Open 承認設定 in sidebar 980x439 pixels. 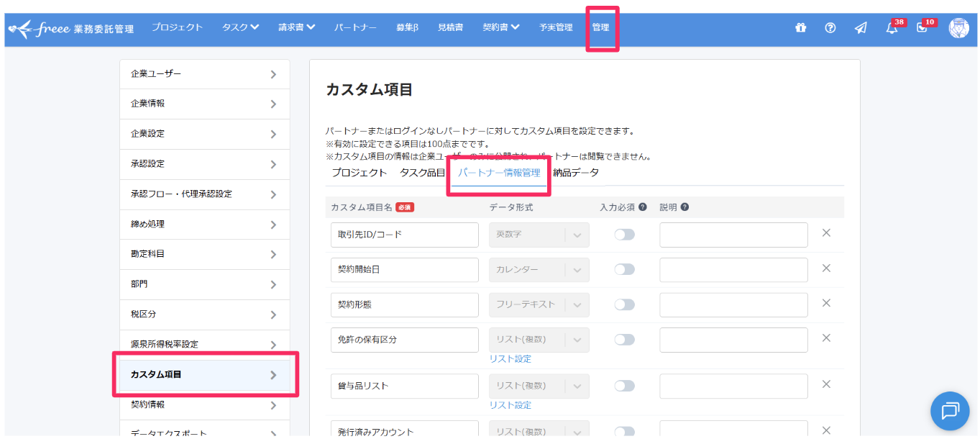tap(205, 164)
